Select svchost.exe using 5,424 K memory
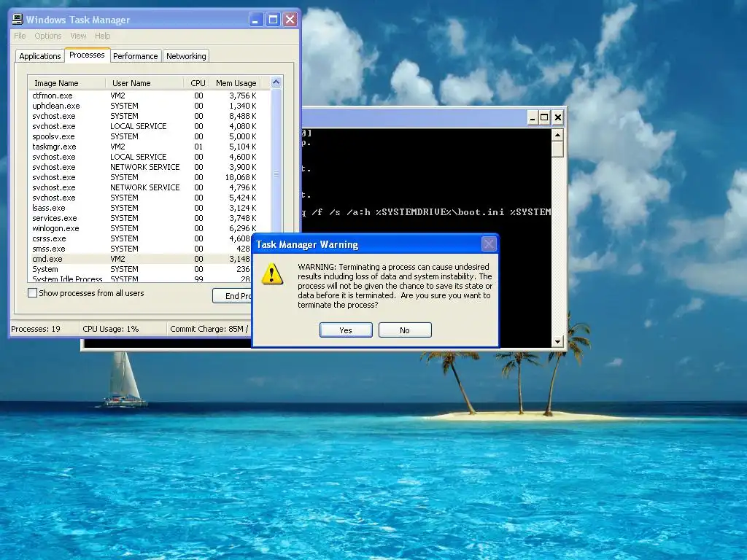Screen dimensions: 747x560 [149, 198]
